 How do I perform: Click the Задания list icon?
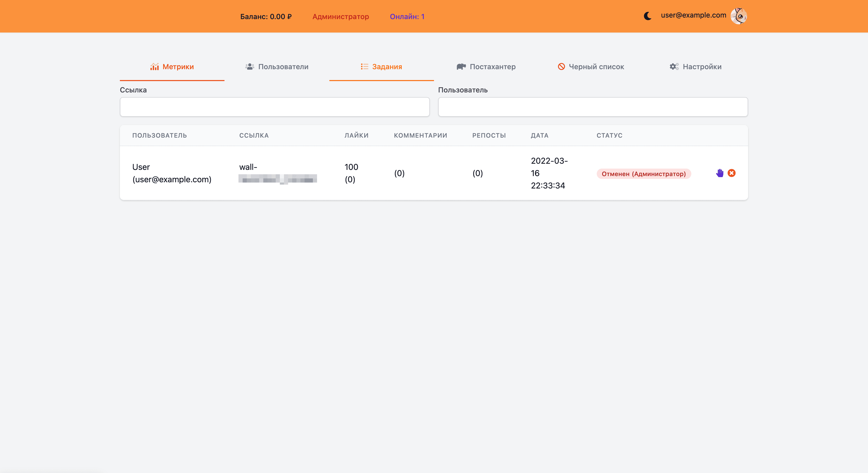[x=364, y=67]
